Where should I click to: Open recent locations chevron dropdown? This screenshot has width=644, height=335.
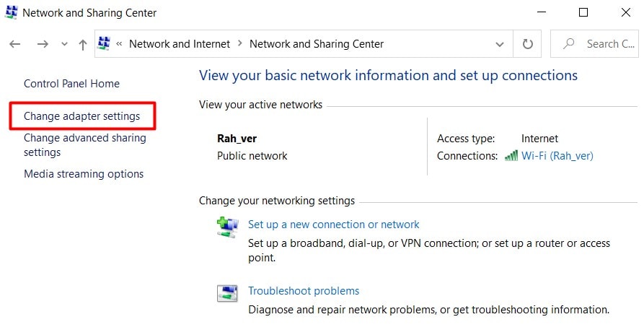pyautogui.click(x=64, y=44)
